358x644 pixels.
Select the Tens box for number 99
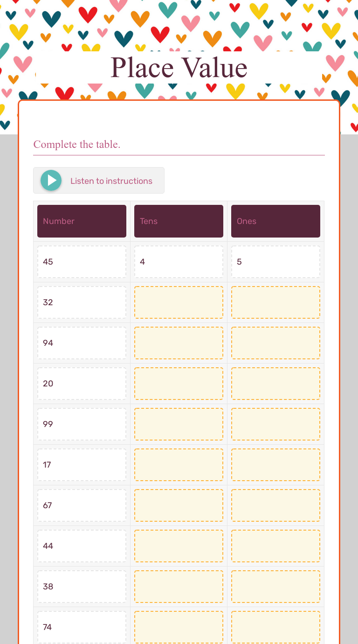[179, 424]
